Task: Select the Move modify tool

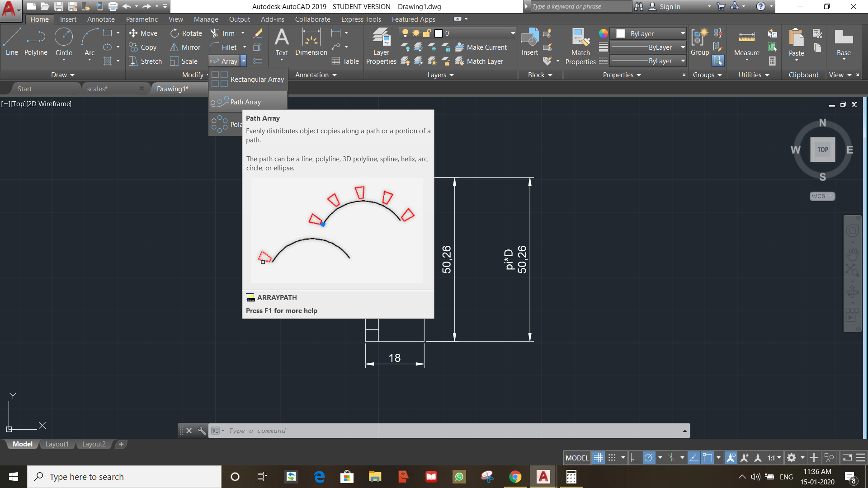Action: tap(143, 33)
